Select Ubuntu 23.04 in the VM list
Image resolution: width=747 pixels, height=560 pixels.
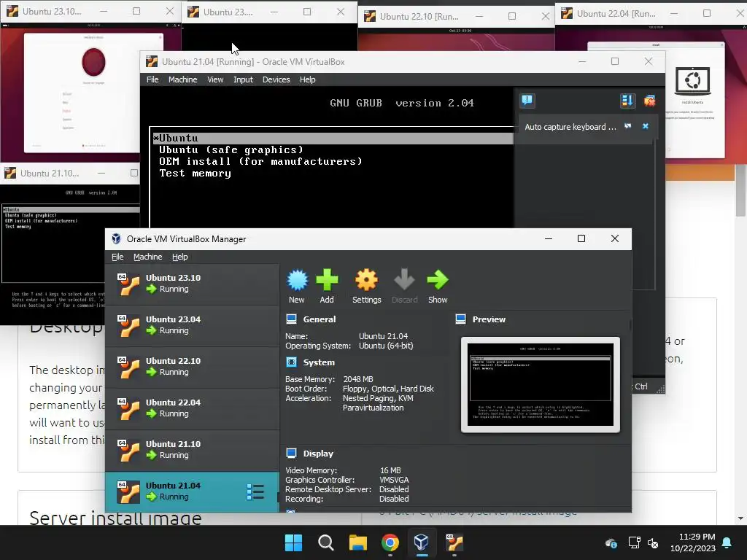[192, 325]
